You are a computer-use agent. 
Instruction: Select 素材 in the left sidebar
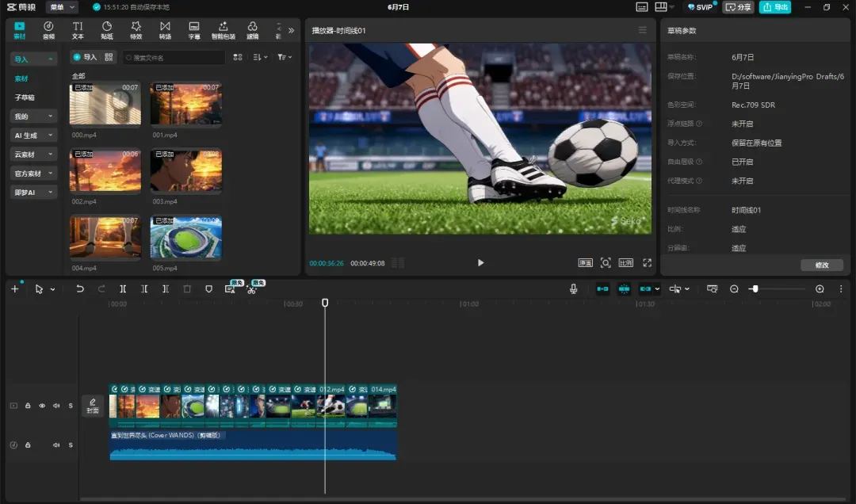(21, 78)
